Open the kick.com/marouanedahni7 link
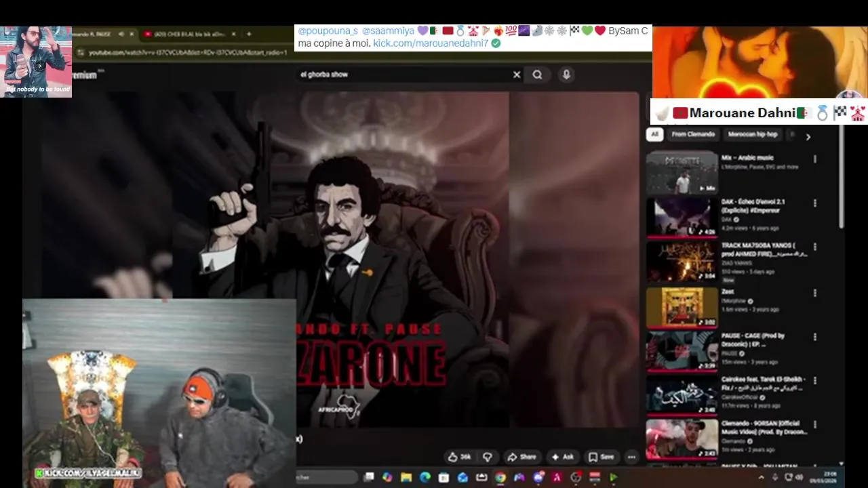This screenshot has width=868, height=488. click(431, 43)
